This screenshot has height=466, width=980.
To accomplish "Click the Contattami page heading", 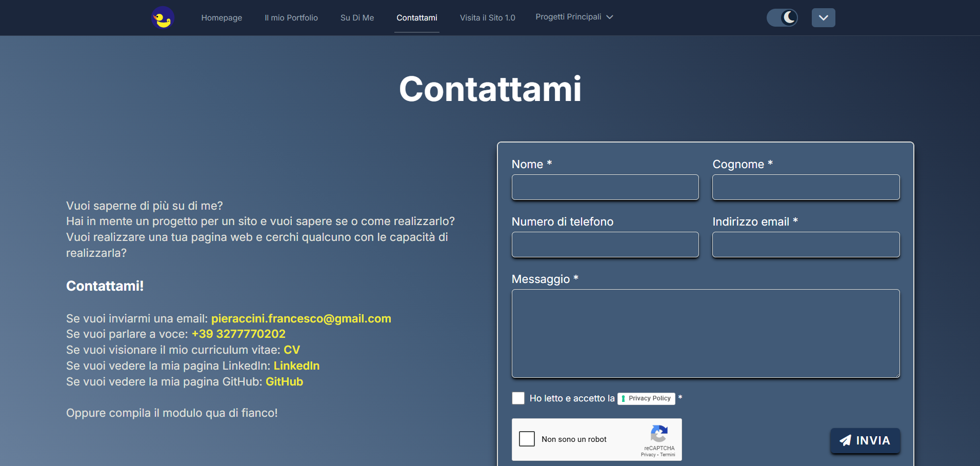I will tap(490, 89).
